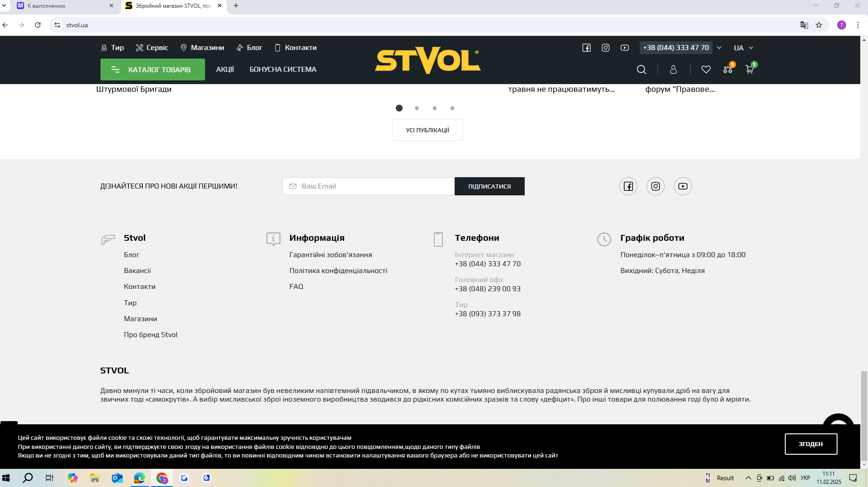Open a new browser tab
This screenshot has width=868, height=487.
236,6
